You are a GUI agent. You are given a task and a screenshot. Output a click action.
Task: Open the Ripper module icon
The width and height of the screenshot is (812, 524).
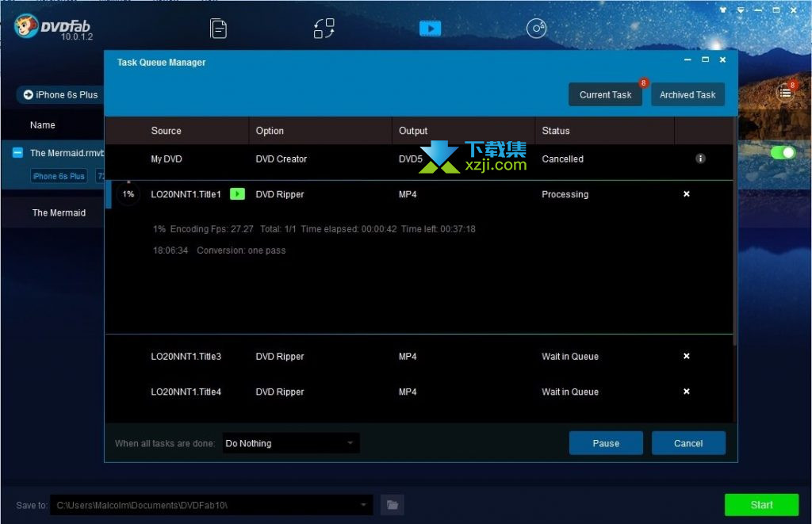(x=324, y=29)
